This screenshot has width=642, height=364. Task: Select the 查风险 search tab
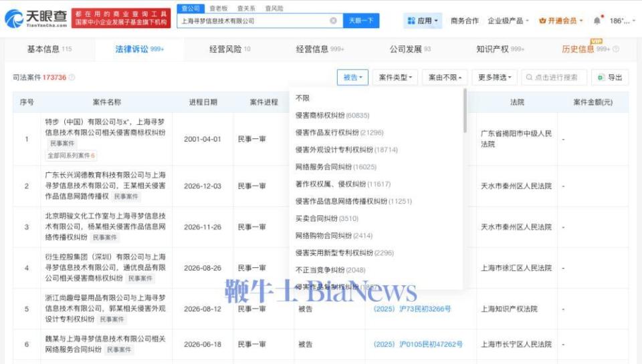coord(274,8)
